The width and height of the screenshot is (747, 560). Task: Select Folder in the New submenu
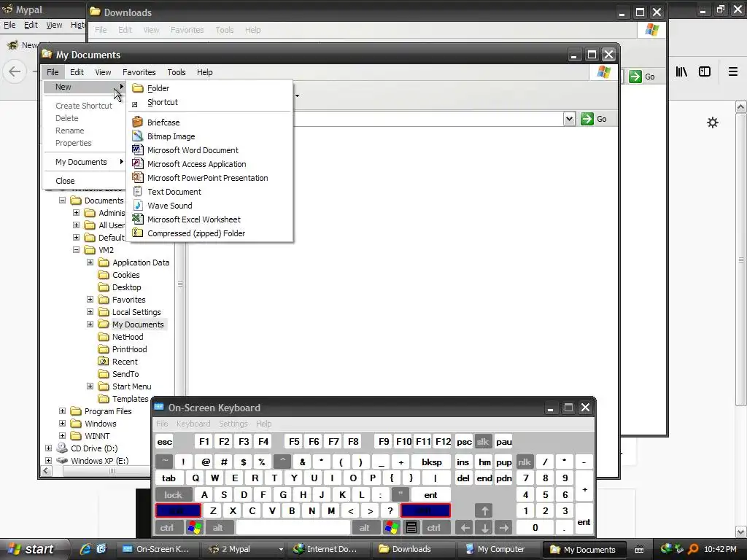(x=209, y=88)
